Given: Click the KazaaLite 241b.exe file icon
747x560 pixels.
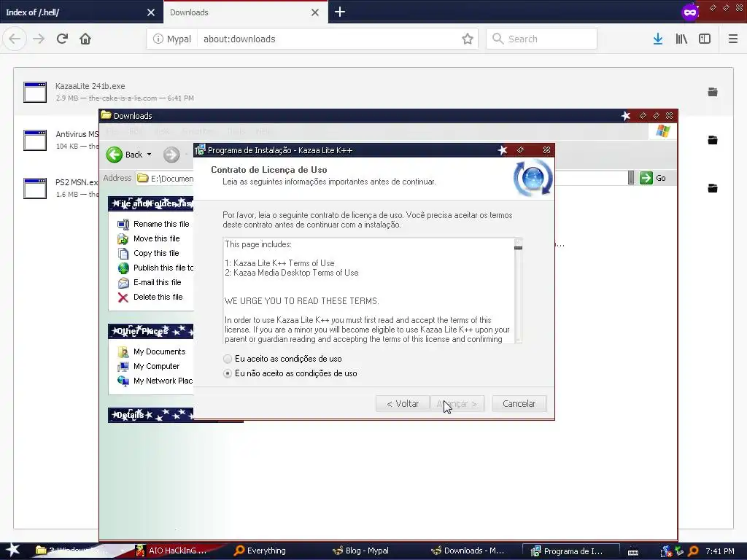Looking at the screenshot, I should click(35, 93).
